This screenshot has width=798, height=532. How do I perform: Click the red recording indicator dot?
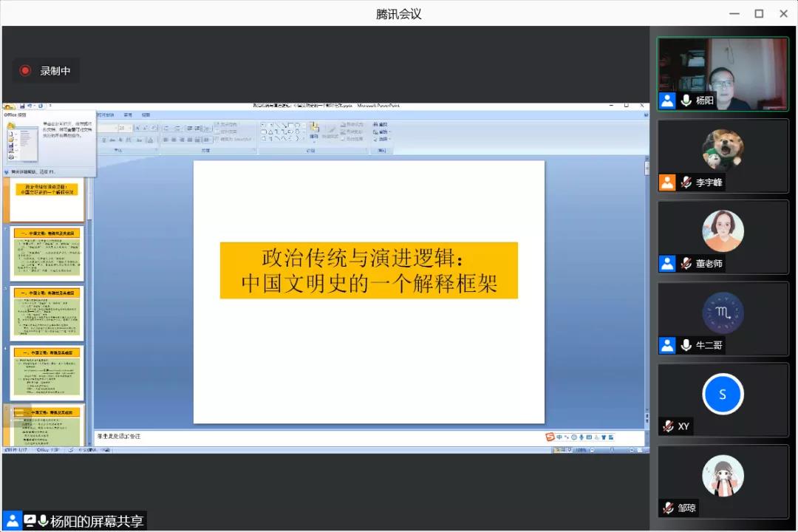(x=25, y=71)
